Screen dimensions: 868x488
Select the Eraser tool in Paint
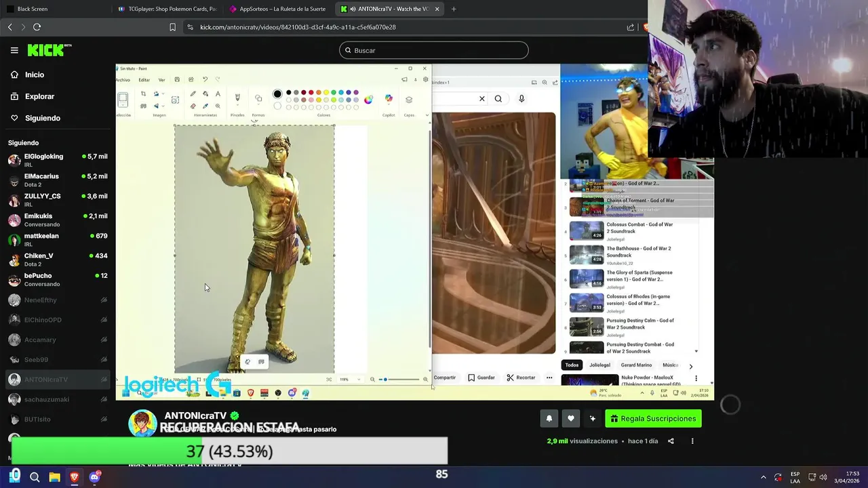(x=193, y=106)
